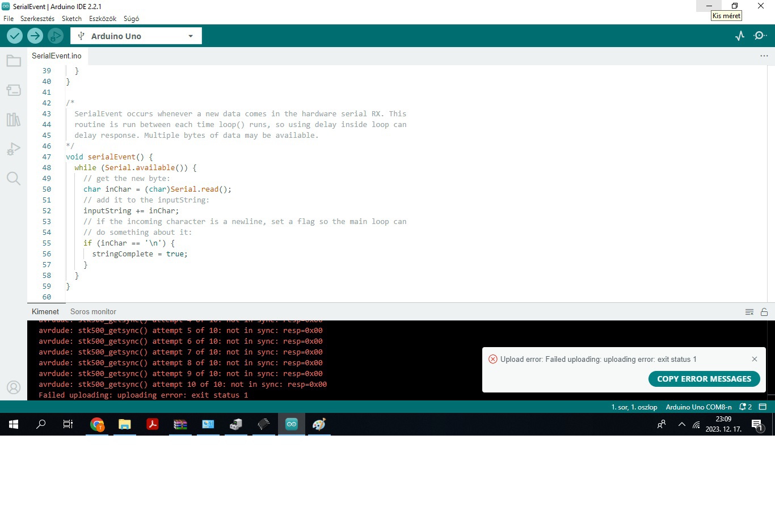Click line number 47 in the gutter
This screenshot has height=532, width=775.
47,157
